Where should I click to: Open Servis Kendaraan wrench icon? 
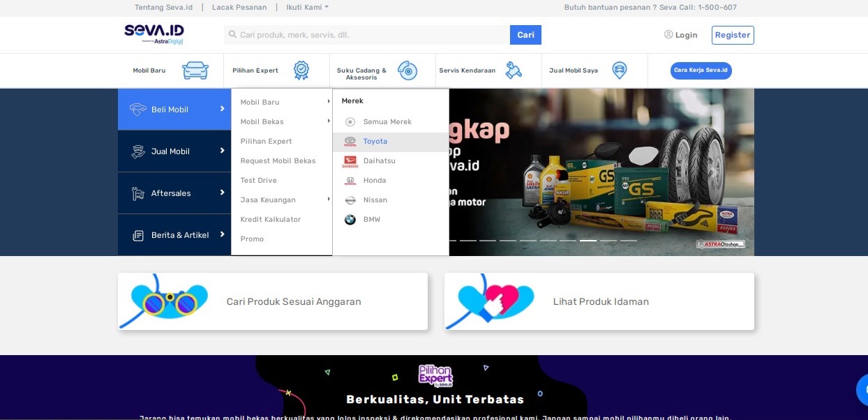point(514,70)
